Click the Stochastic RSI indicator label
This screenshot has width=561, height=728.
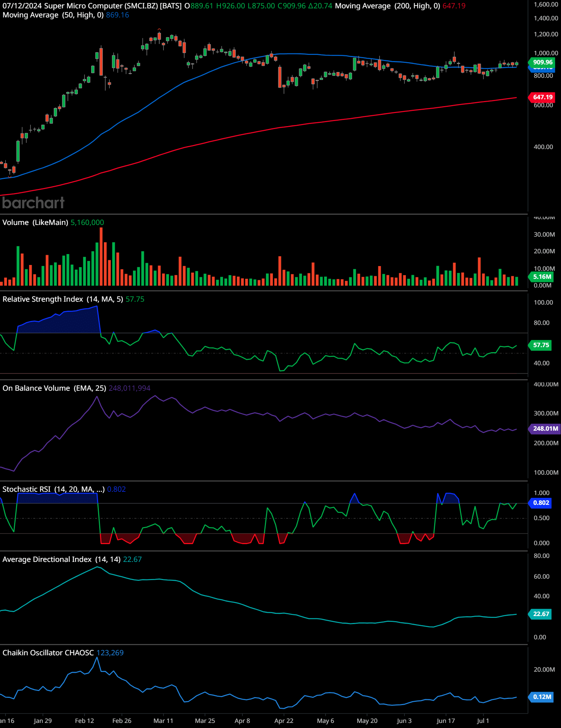pos(53,489)
